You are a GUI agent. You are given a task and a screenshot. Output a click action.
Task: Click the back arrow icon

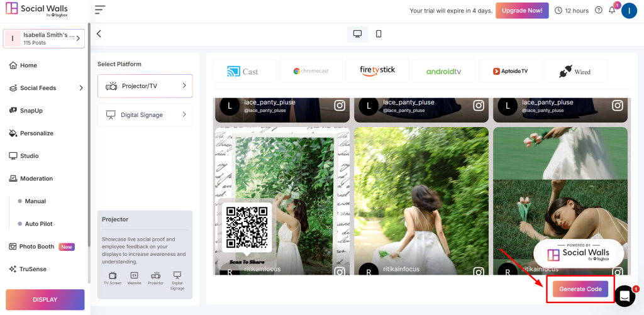pyautogui.click(x=99, y=34)
